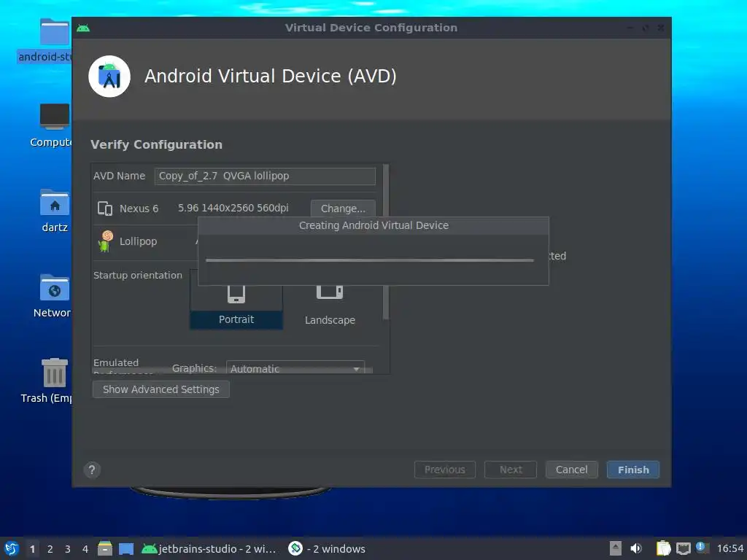Open jetbrains-studio taskbar window group
The height and width of the screenshot is (560, 747).
(x=209, y=549)
